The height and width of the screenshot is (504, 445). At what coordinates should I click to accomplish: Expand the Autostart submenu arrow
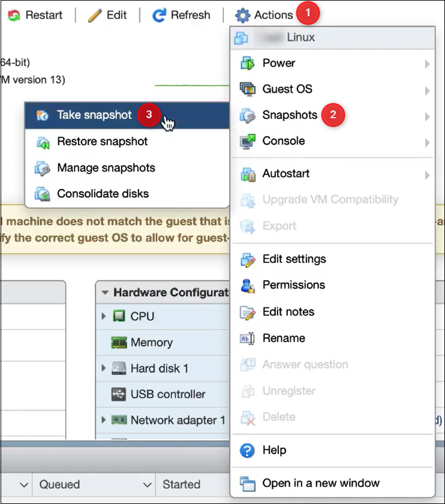pos(427,175)
